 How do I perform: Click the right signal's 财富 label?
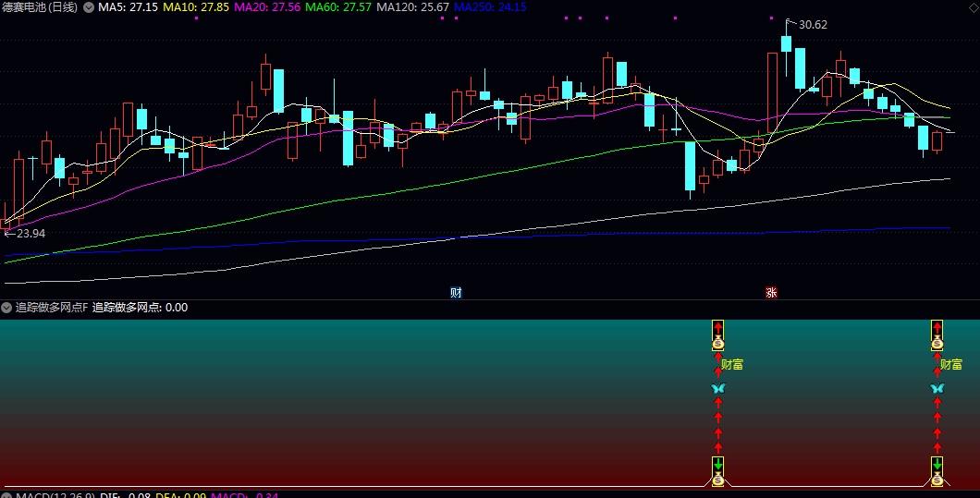(x=951, y=365)
